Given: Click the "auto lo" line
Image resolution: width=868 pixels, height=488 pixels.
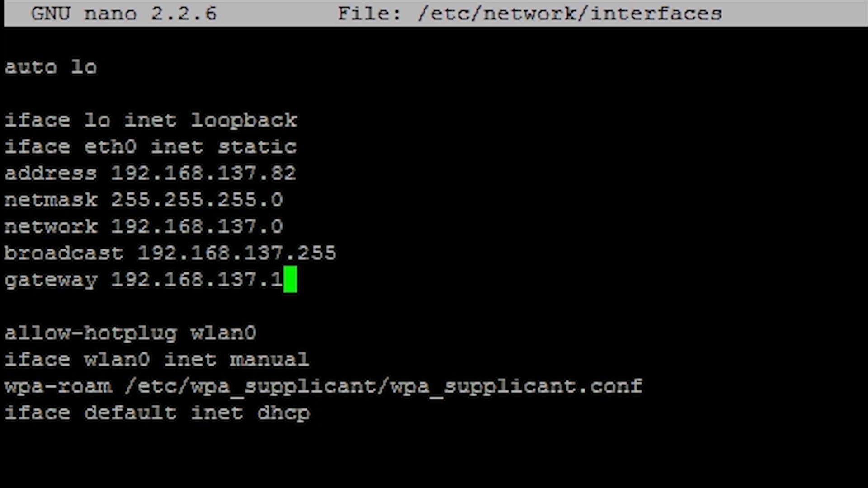Looking at the screenshot, I should (51, 67).
